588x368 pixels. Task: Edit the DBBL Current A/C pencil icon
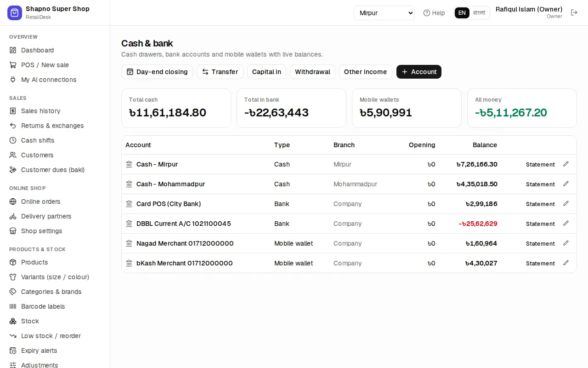(566, 224)
